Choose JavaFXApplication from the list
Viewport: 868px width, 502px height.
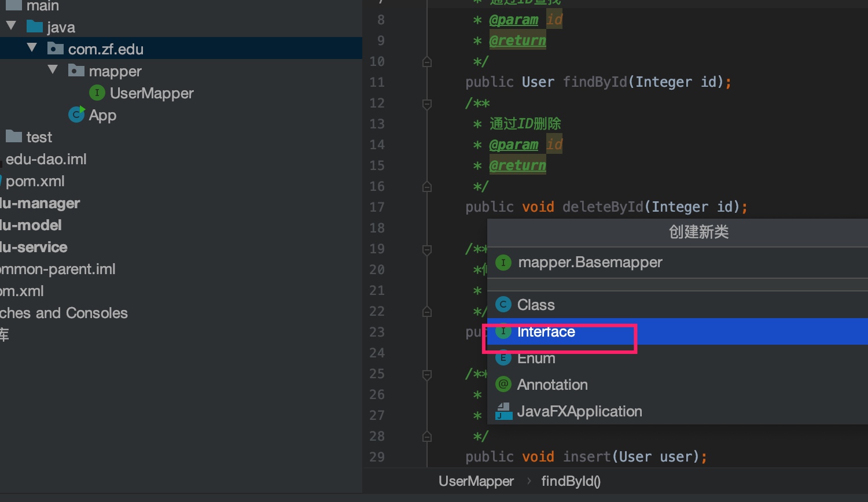click(579, 411)
